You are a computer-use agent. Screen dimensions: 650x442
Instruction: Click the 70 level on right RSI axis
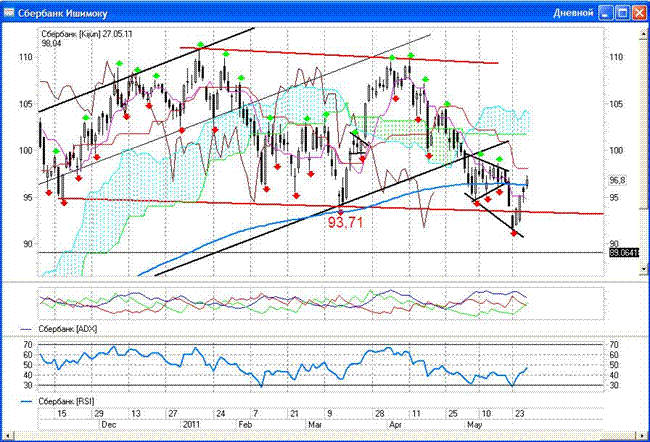click(x=614, y=345)
